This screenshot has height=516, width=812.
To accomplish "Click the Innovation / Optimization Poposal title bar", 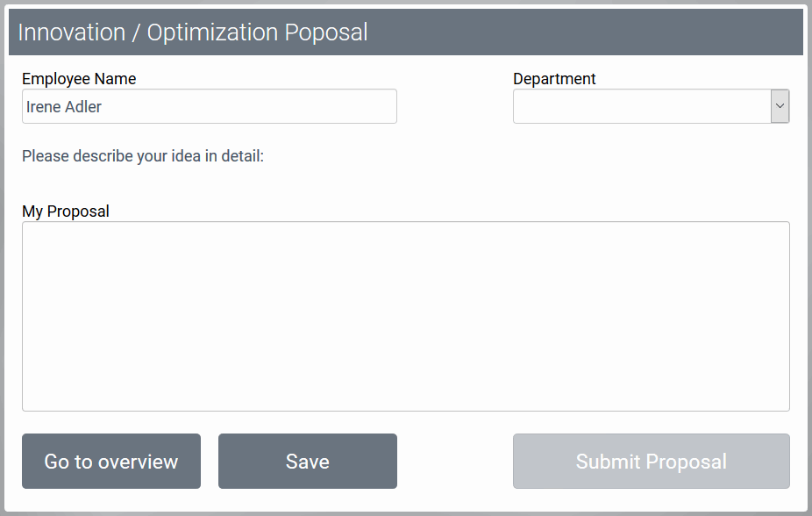I will 405,32.
